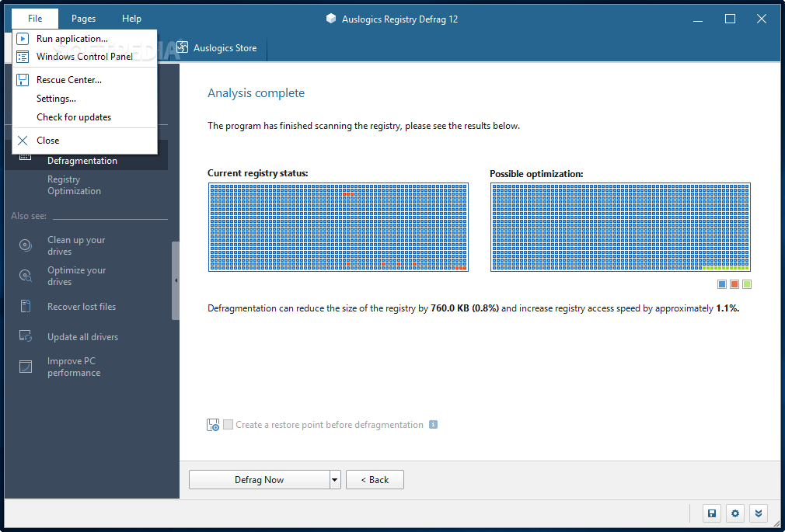
Task: Open settings via the gear icon
Action: coord(734,513)
